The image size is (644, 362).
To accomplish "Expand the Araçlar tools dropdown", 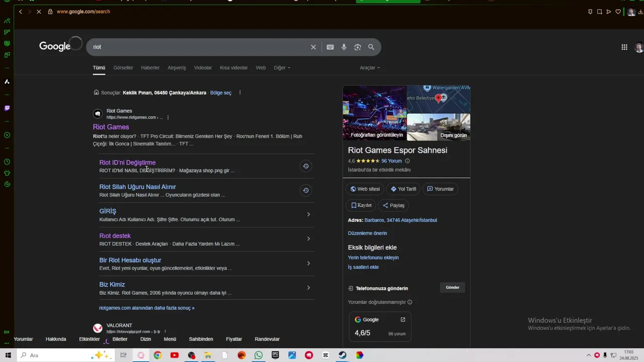I will click(370, 67).
